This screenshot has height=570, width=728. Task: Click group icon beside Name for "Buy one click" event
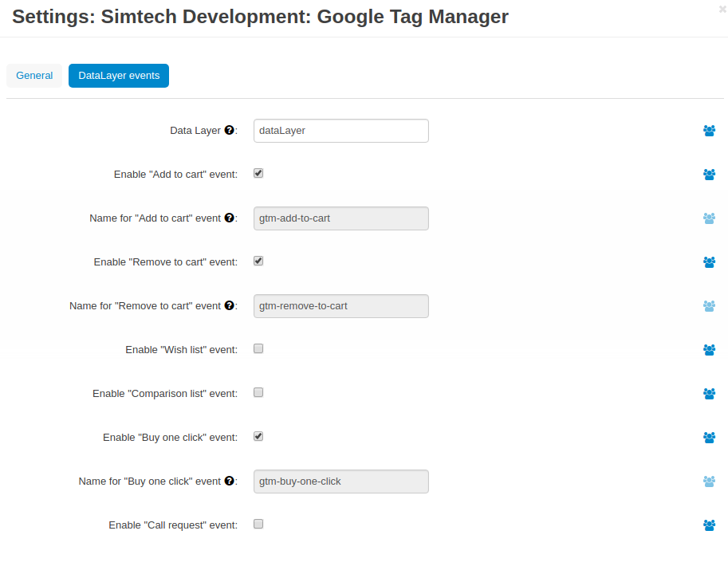click(709, 482)
